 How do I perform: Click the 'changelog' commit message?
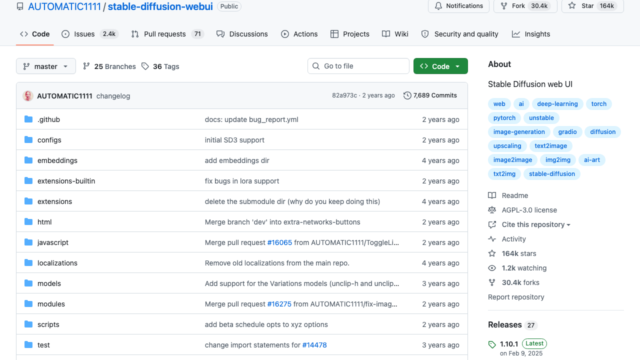click(113, 96)
